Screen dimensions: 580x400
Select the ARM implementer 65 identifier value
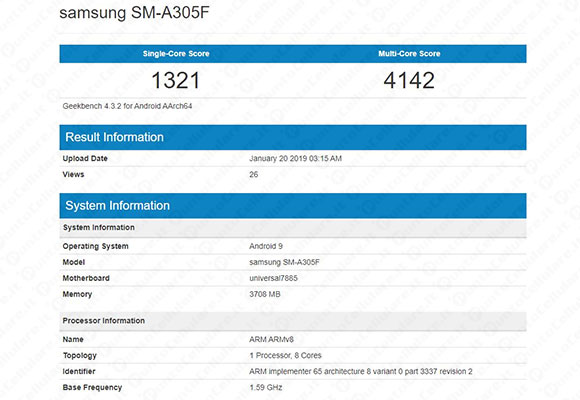click(x=361, y=372)
